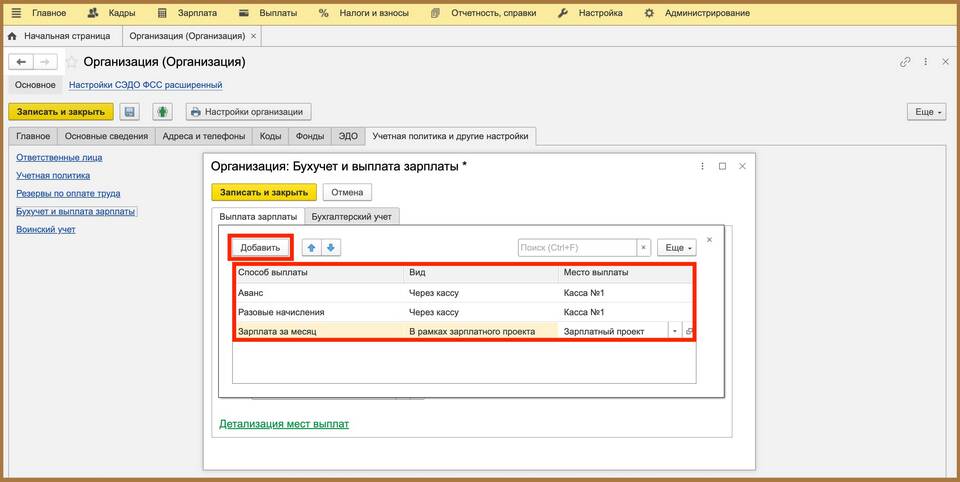Click the Способ выплаты column header
The width and height of the screenshot is (960, 482).
[x=318, y=273]
